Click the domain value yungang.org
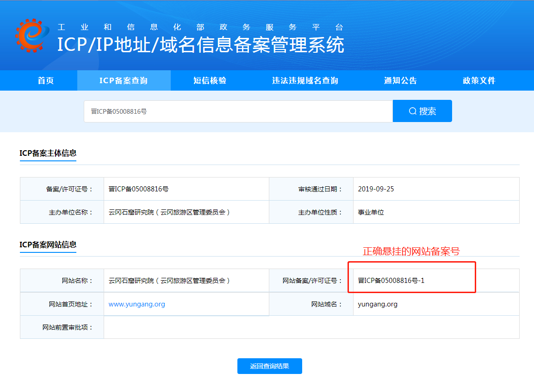The width and height of the screenshot is (534, 392). (x=378, y=304)
